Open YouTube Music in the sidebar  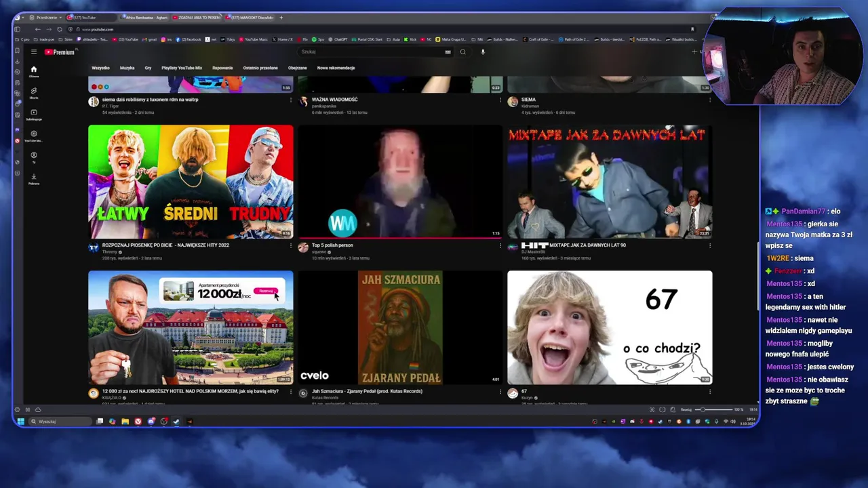[33, 136]
